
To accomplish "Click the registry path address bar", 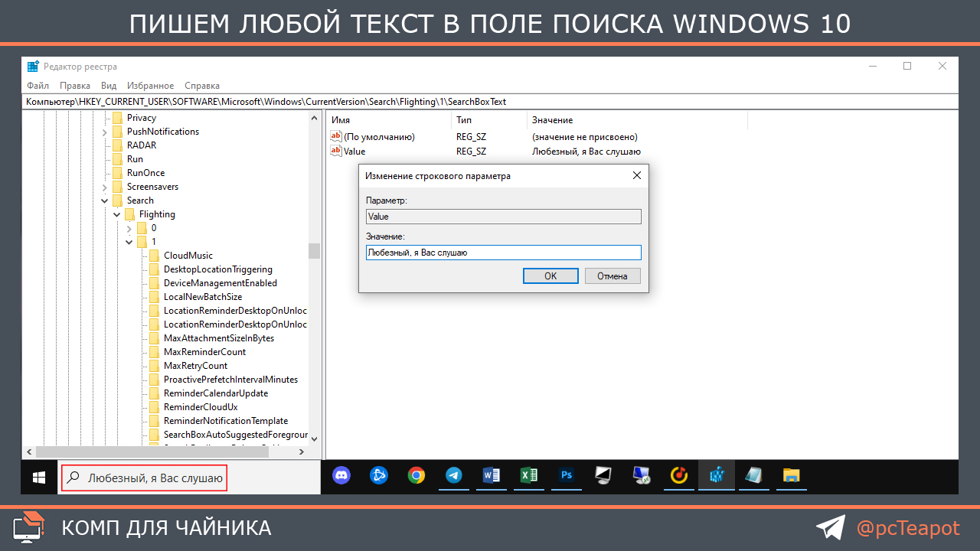I will click(490, 102).
